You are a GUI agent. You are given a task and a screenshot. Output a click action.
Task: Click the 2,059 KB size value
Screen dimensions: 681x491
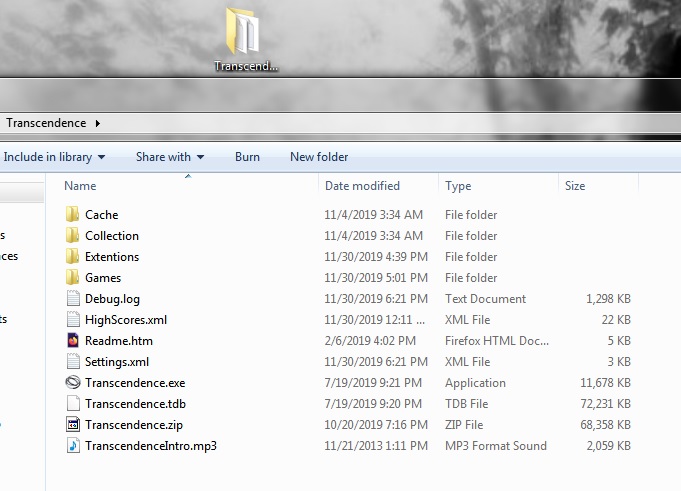tap(608, 446)
